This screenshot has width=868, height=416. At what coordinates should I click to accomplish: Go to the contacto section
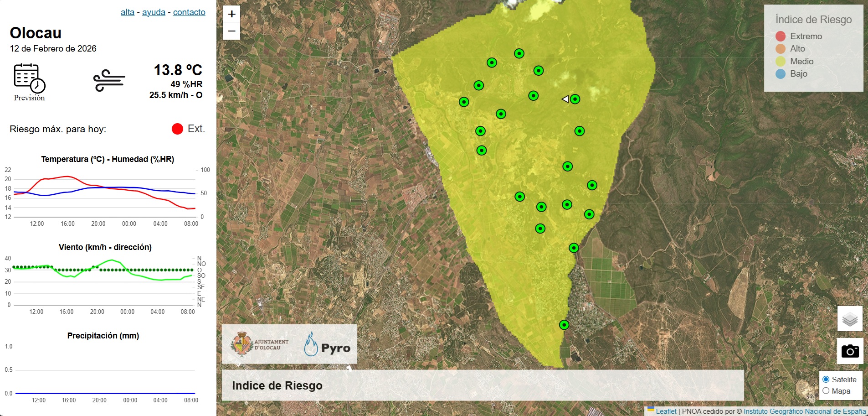pos(189,12)
